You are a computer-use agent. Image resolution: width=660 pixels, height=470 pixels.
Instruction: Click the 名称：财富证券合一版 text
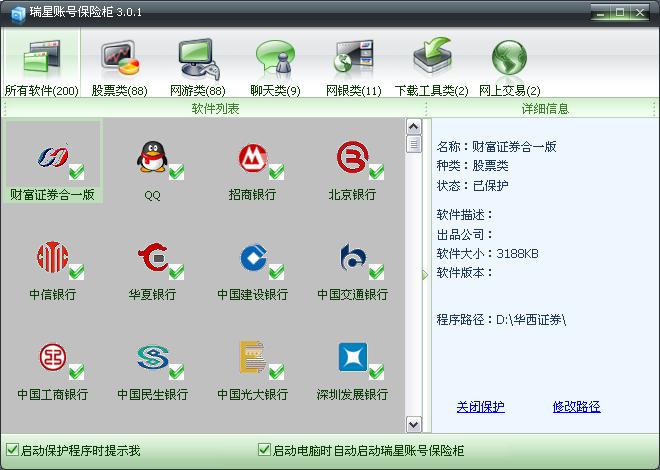tap(497, 146)
